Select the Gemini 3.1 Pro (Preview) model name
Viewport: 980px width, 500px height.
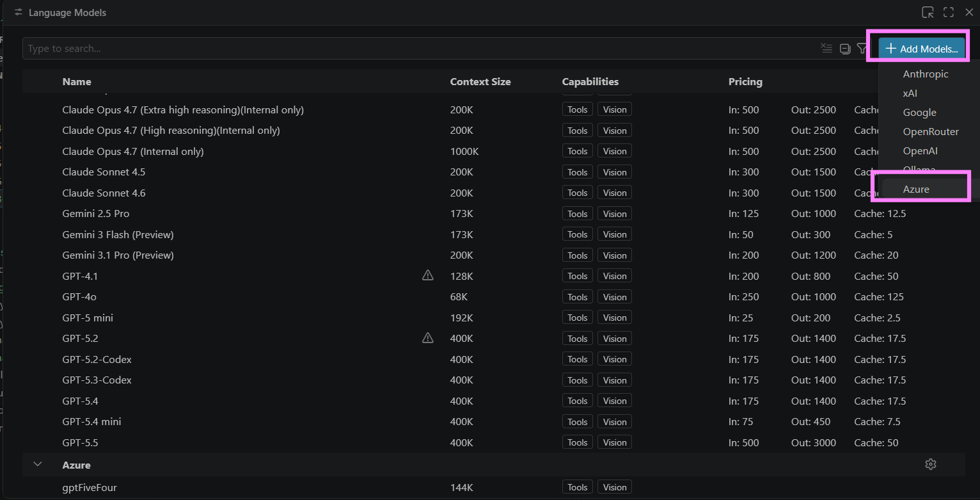point(118,255)
